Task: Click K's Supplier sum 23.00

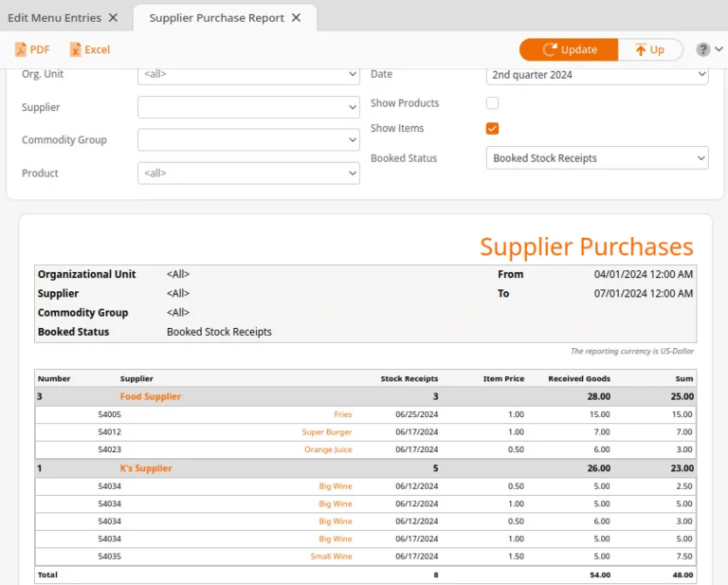Action: (682, 468)
